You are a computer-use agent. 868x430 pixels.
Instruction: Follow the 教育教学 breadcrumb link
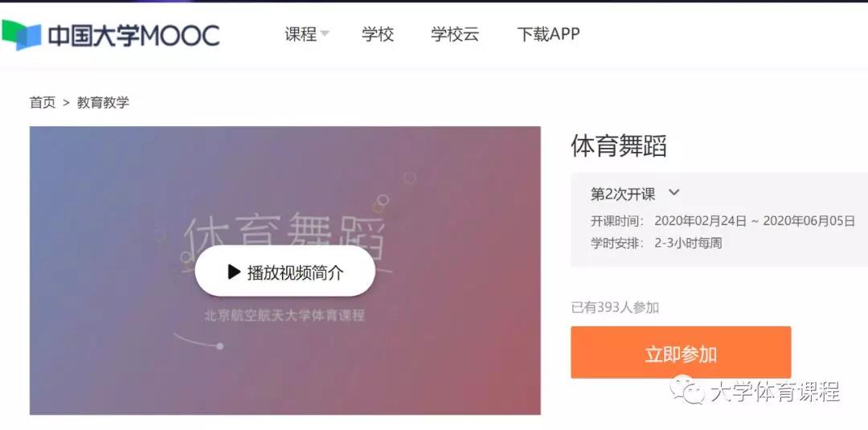coord(103,102)
